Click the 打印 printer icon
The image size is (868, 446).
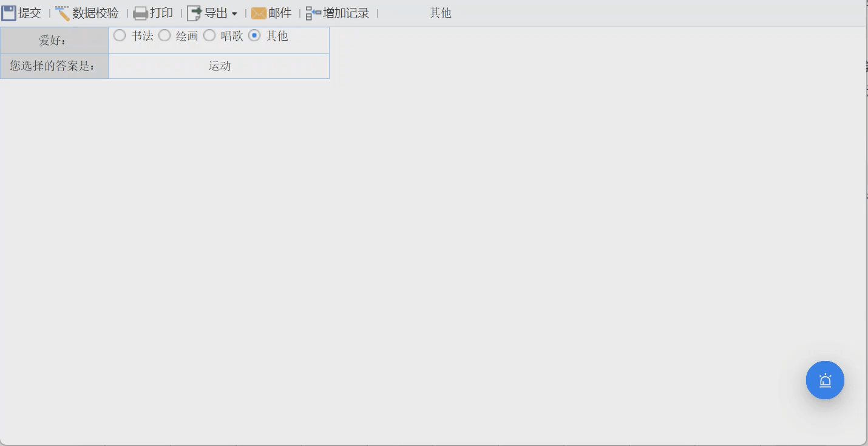click(x=140, y=12)
